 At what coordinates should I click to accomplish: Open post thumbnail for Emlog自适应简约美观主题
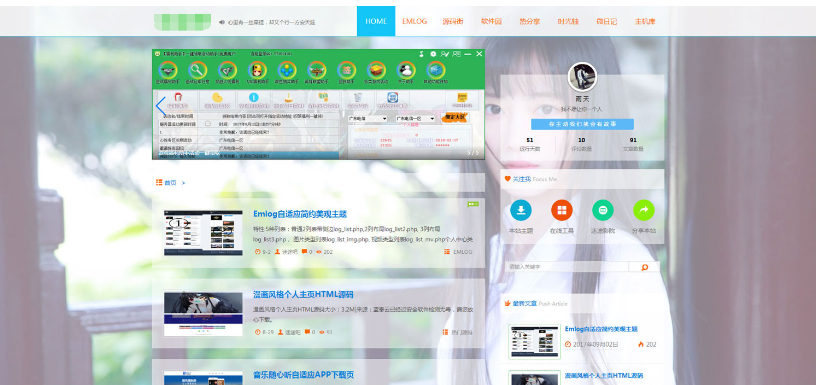[x=203, y=233]
